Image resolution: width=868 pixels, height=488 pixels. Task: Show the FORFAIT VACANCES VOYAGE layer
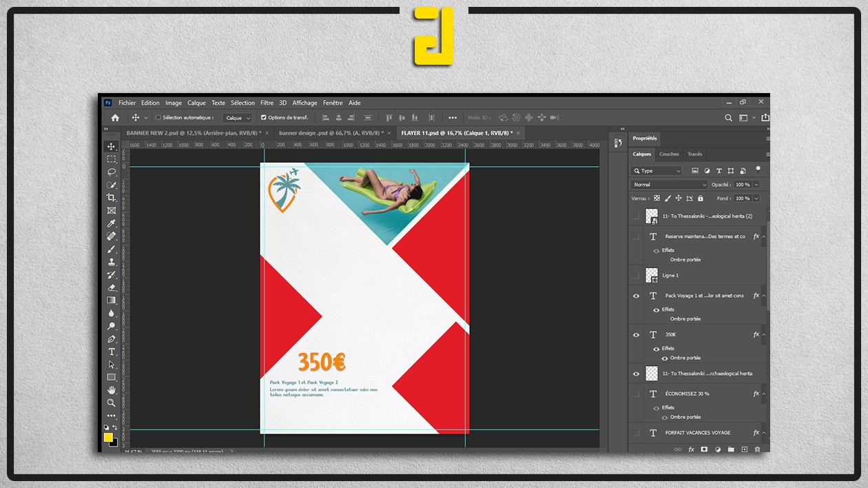tap(636, 433)
